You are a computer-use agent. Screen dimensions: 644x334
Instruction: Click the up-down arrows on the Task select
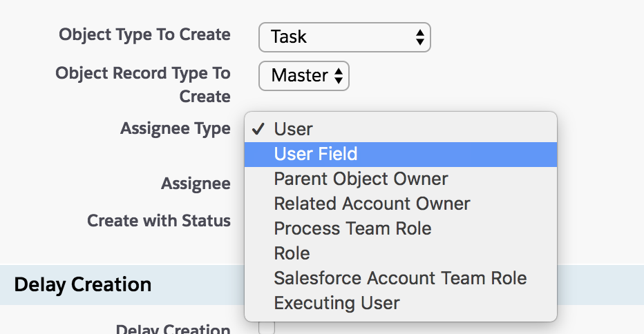pos(419,37)
